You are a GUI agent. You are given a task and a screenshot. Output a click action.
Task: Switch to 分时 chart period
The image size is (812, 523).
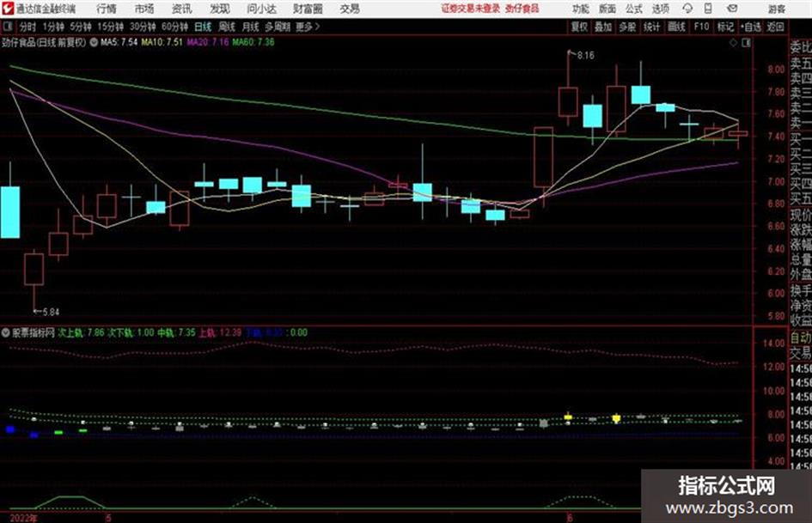(27, 27)
